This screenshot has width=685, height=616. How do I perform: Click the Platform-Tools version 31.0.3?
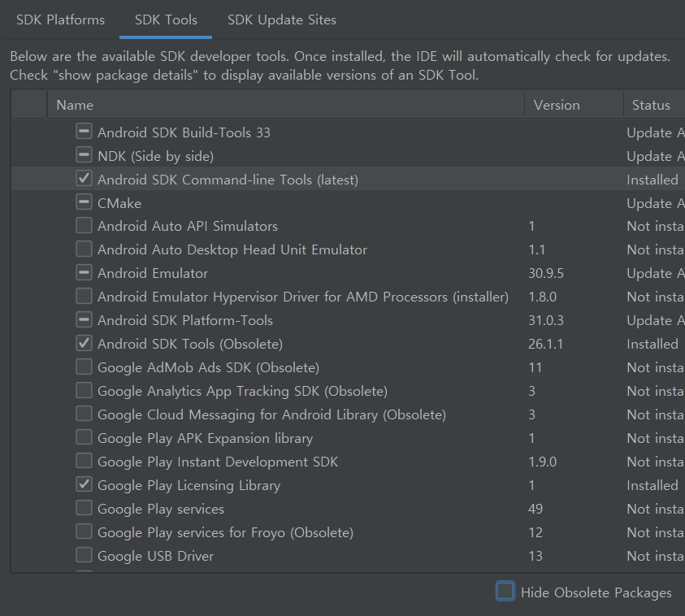pos(546,321)
